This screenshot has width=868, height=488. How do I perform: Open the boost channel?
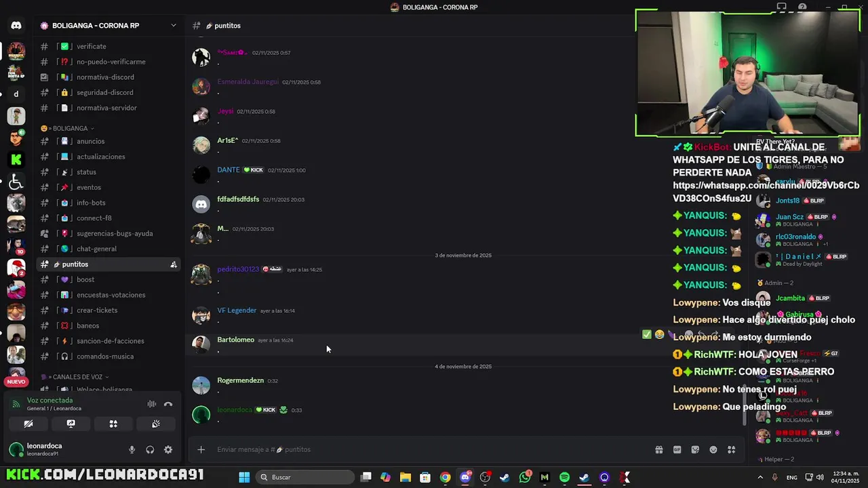(108, 280)
